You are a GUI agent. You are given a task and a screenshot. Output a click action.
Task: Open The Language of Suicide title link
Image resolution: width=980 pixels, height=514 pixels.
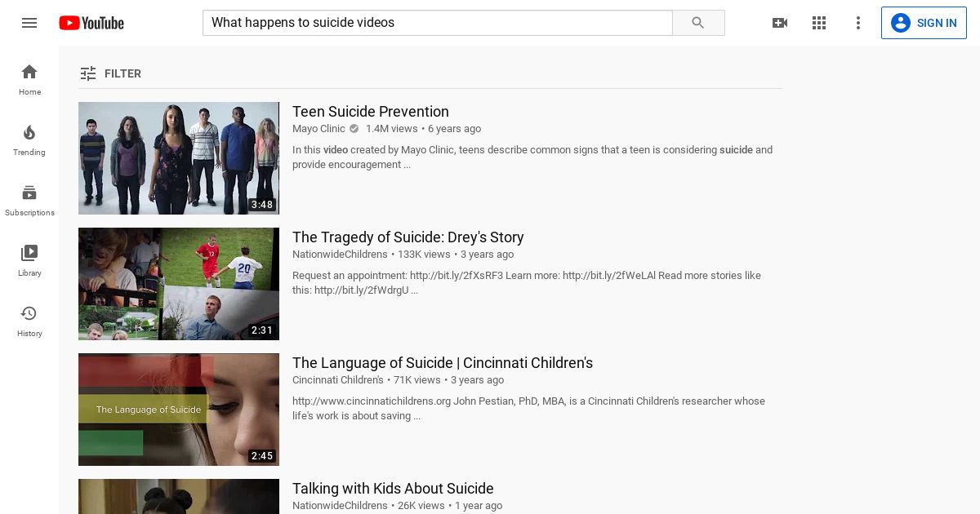point(443,363)
